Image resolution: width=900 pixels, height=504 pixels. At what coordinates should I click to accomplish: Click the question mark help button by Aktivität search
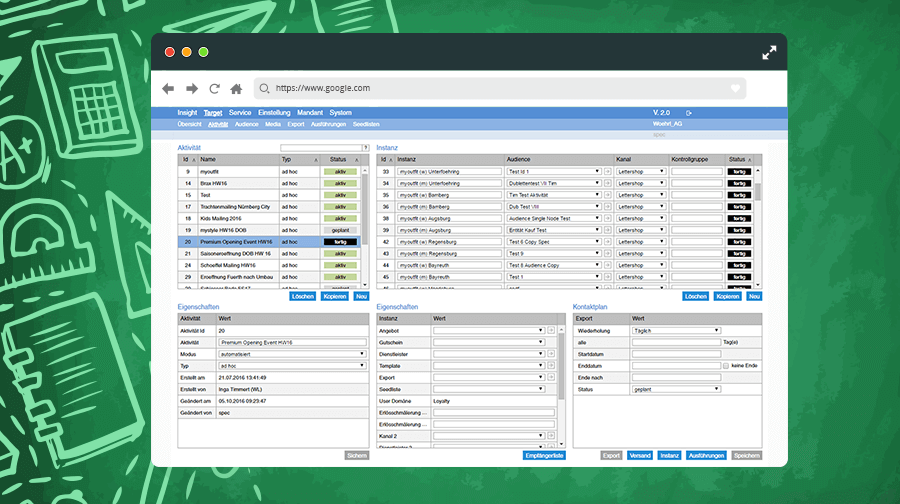coord(366,148)
